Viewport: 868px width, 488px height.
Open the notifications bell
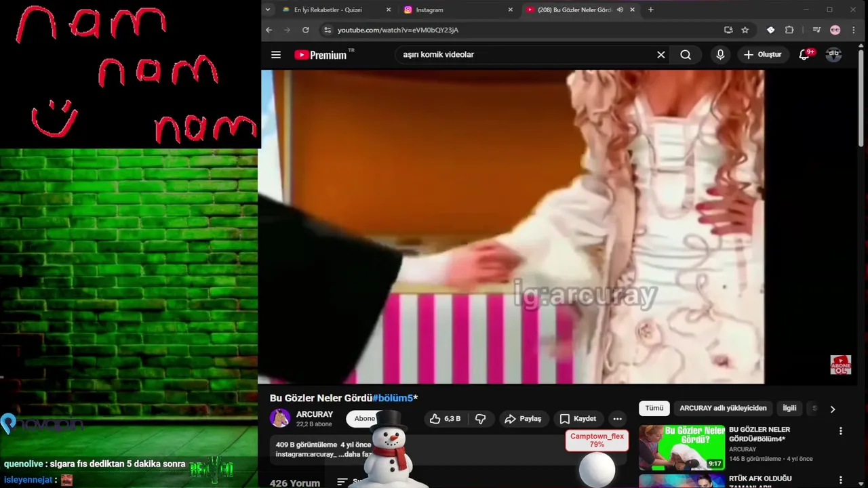(804, 55)
